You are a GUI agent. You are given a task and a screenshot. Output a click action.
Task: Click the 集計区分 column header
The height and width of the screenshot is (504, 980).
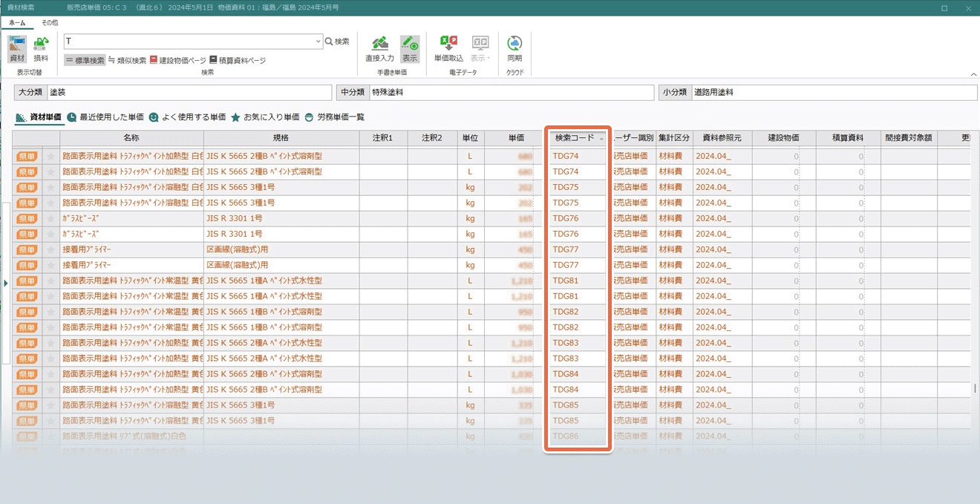point(673,138)
